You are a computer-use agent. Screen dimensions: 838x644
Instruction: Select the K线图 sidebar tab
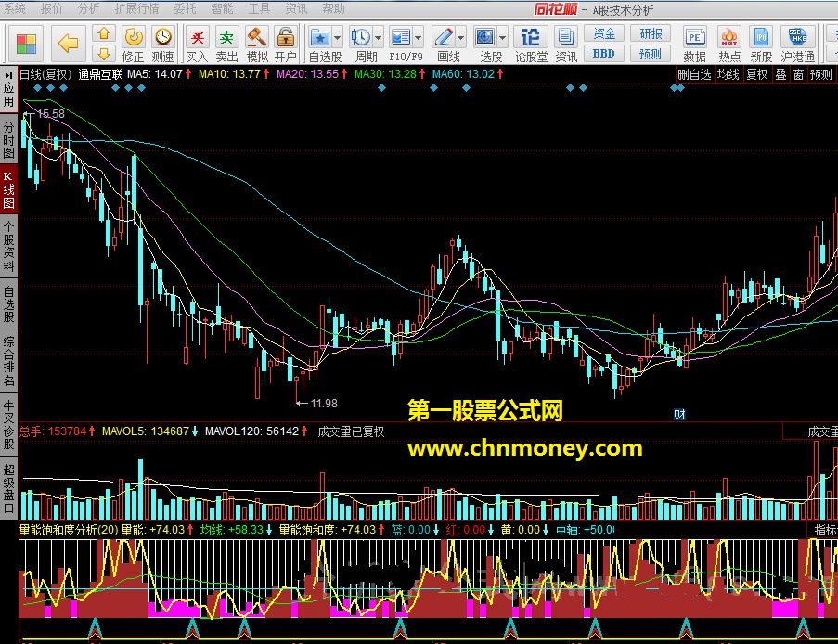[x=8, y=190]
